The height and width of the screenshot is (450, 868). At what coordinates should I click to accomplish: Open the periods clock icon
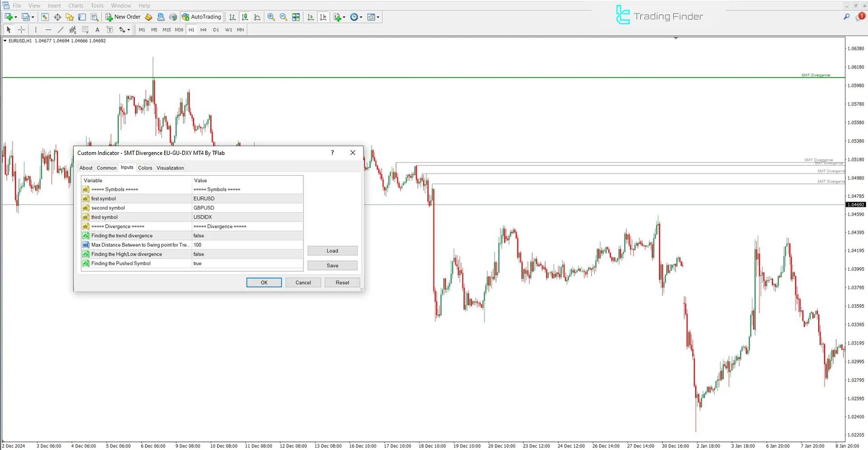pyautogui.click(x=354, y=17)
